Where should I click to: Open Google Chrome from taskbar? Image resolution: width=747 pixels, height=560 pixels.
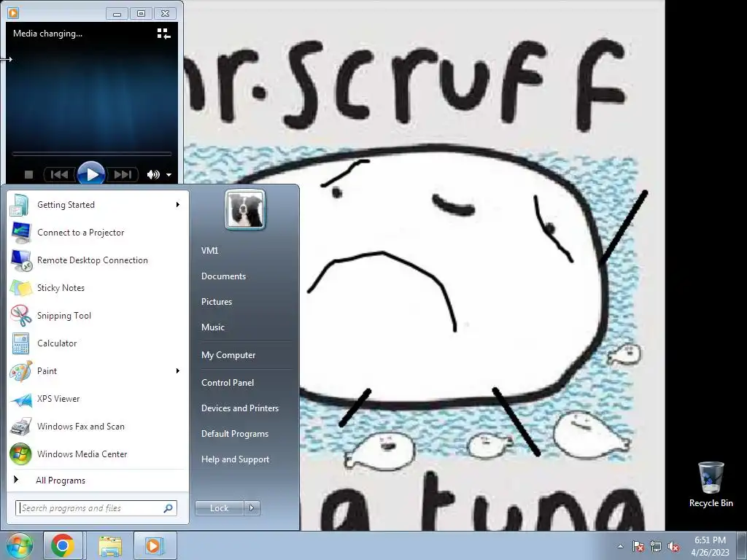click(x=63, y=545)
